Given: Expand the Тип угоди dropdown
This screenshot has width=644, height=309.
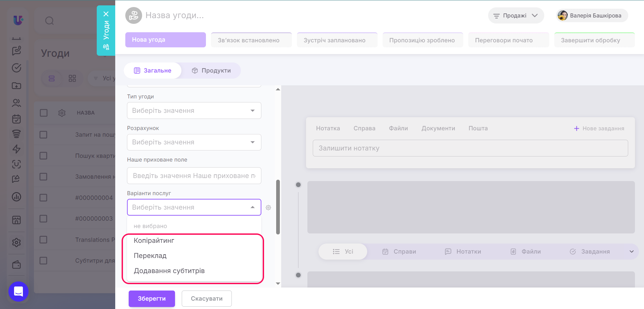Looking at the screenshot, I should (194, 111).
